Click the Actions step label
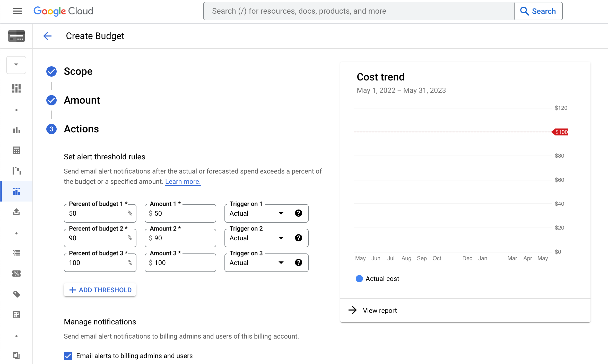 click(81, 129)
